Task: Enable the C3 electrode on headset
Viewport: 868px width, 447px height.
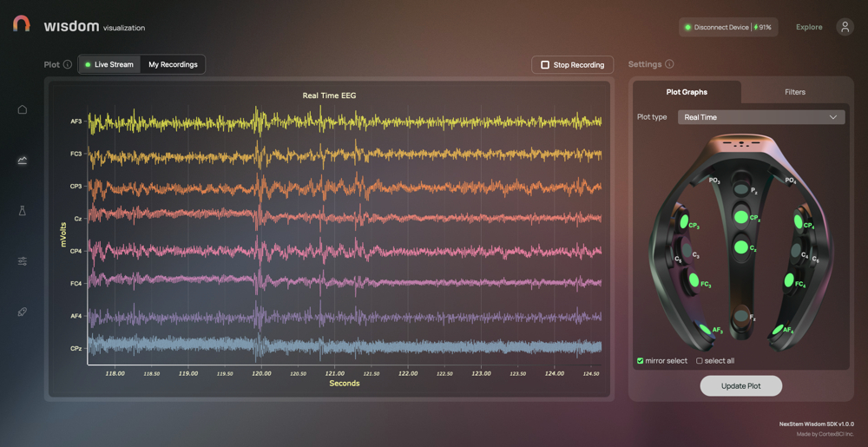Action: [x=687, y=253]
